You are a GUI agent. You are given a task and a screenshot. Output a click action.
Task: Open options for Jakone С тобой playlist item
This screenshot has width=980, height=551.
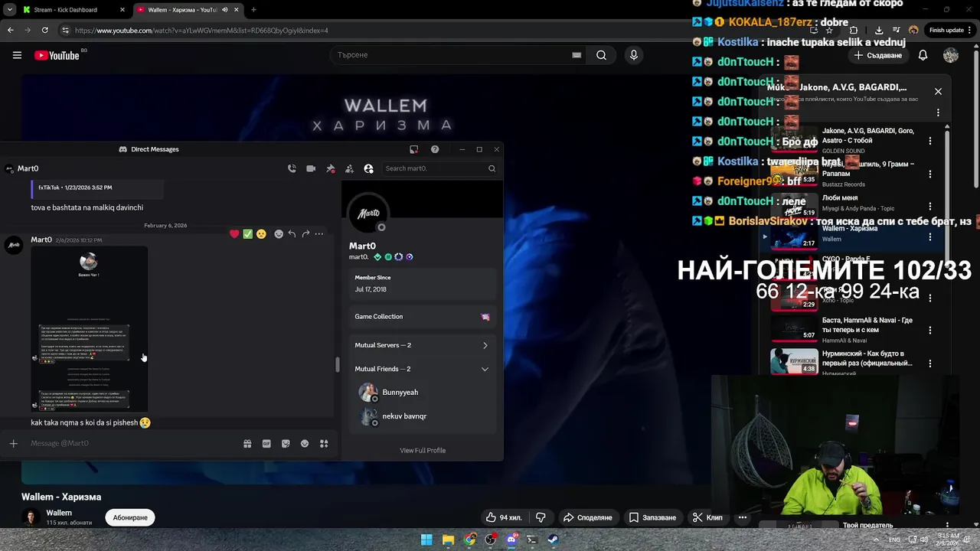pyautogui.click(x=930, y=141)
